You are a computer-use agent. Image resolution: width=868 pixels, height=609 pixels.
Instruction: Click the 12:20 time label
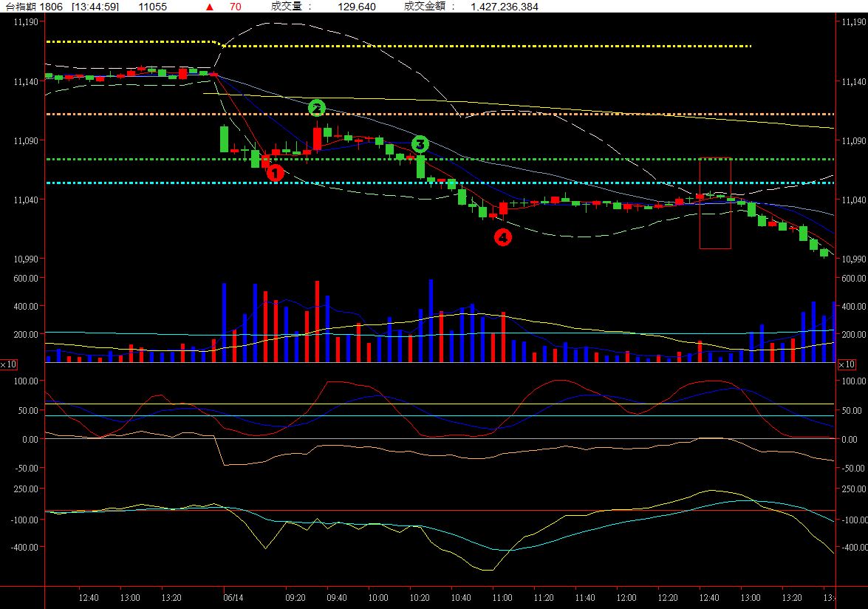(668, 598)
